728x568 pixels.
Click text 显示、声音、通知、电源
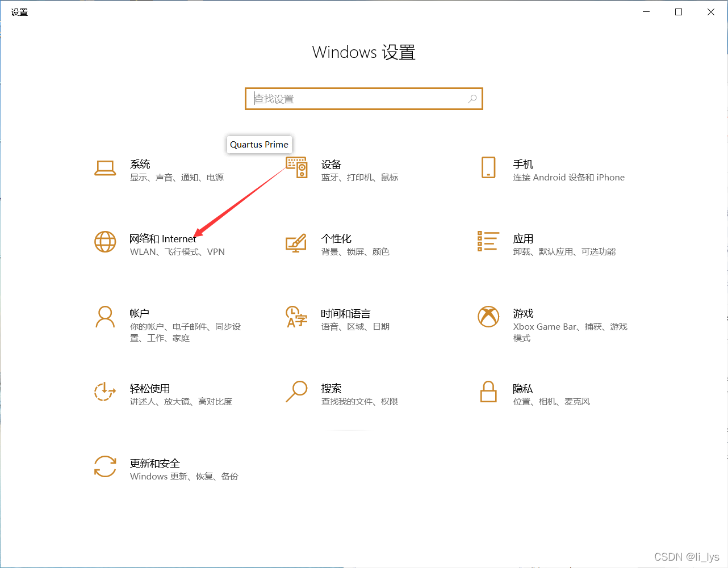(x=177, y=178)
